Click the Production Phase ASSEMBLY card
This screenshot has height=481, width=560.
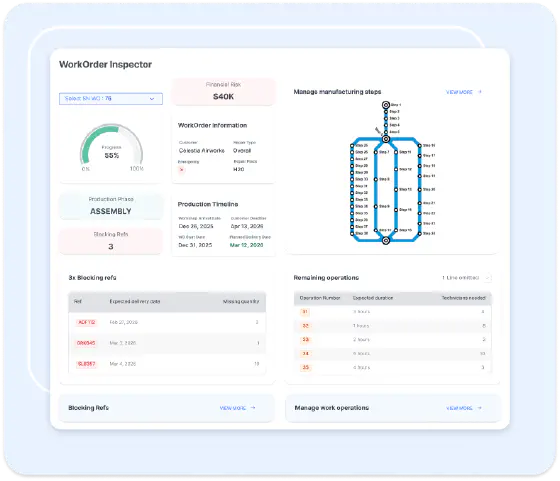tap(111, 206)
